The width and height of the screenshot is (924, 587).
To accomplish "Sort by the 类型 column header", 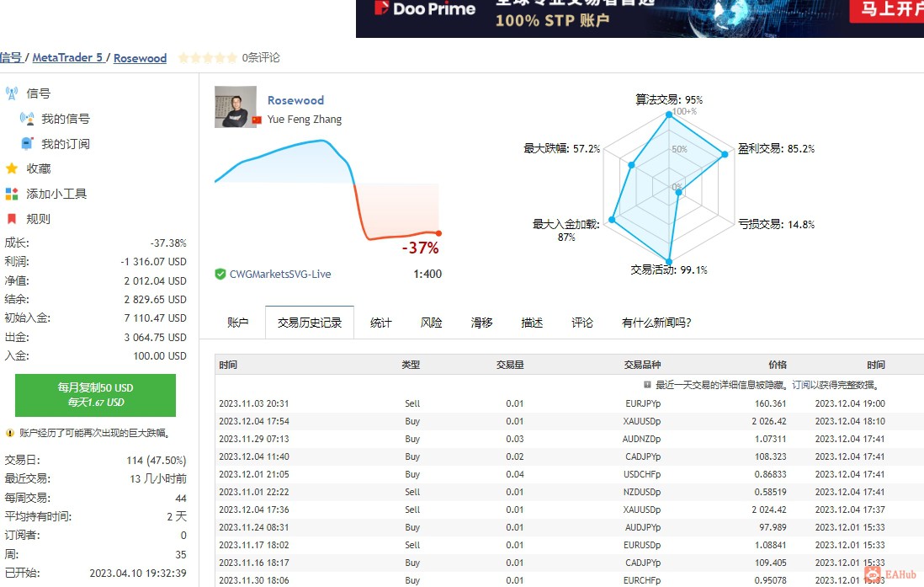I will [x=411, y=365].
